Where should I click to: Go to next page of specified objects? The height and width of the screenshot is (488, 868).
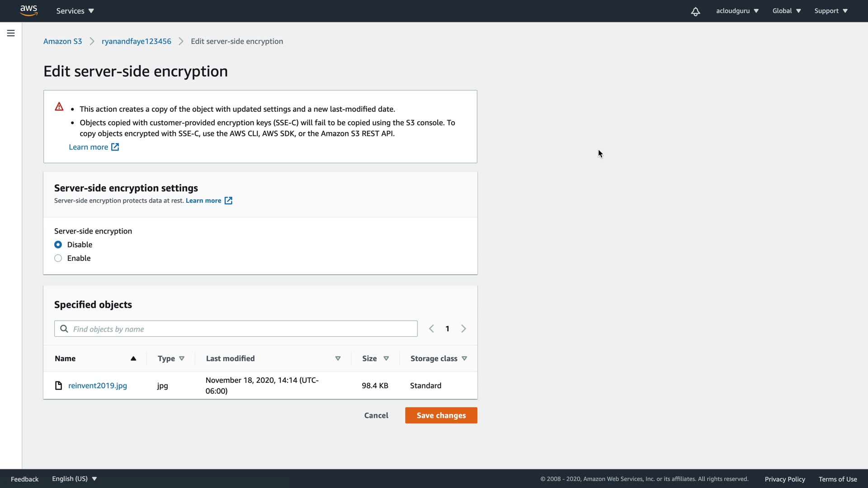pos(463,329)
